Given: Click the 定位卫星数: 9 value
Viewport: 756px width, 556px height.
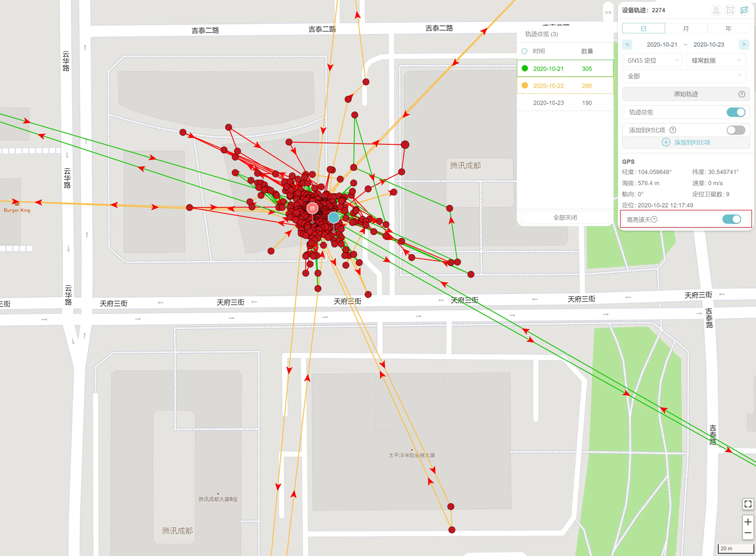Looking at the screenshot, I should [x=711, y=194].
